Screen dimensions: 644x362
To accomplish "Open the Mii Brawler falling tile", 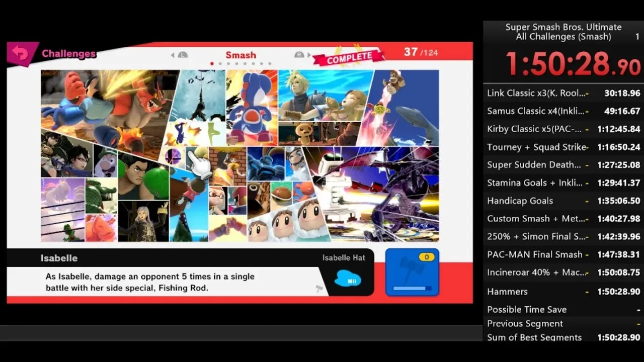I will pos(189,206).
